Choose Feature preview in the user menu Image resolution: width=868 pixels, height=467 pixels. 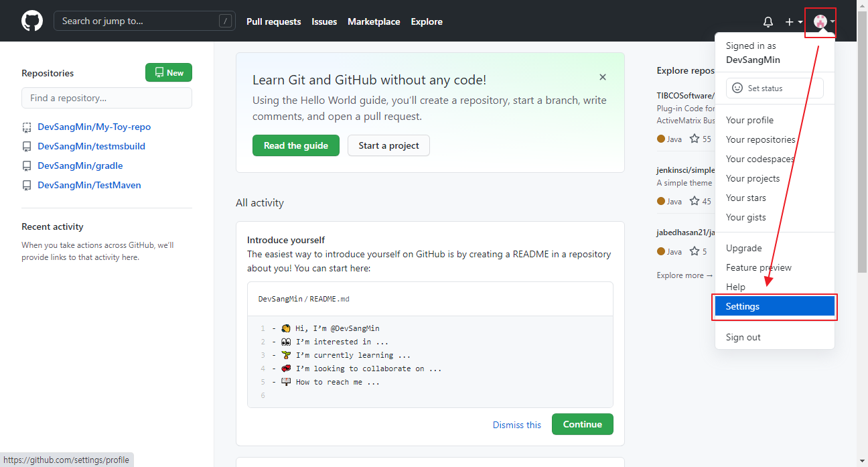[x=775, y=267]
